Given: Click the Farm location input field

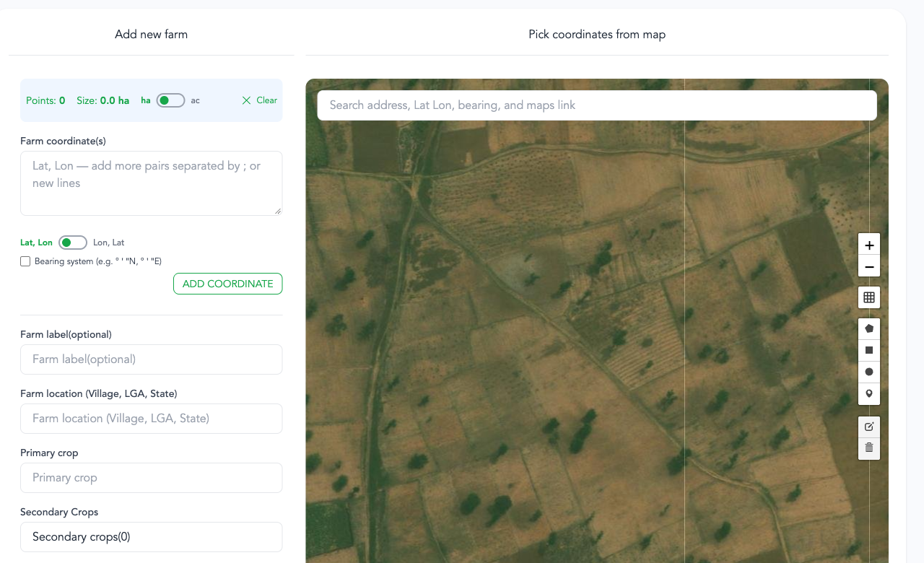Looking at the screenshot, I should click(152, 419).
